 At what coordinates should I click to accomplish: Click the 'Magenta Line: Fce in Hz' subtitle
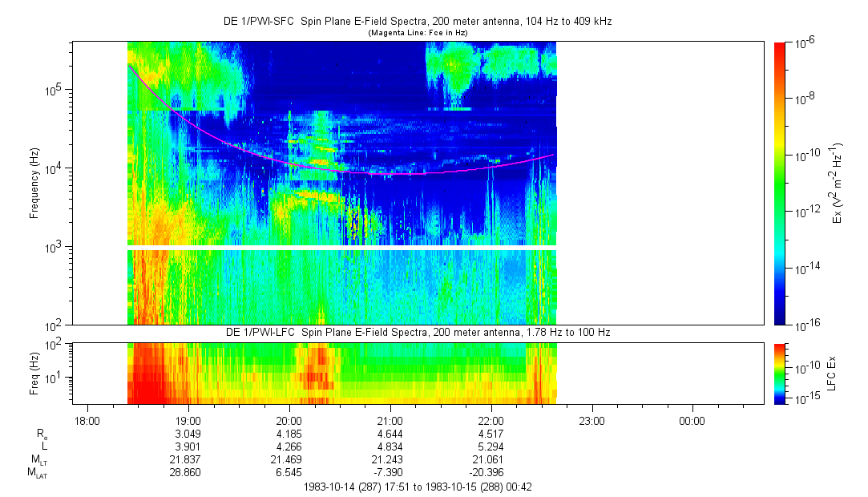417,33
